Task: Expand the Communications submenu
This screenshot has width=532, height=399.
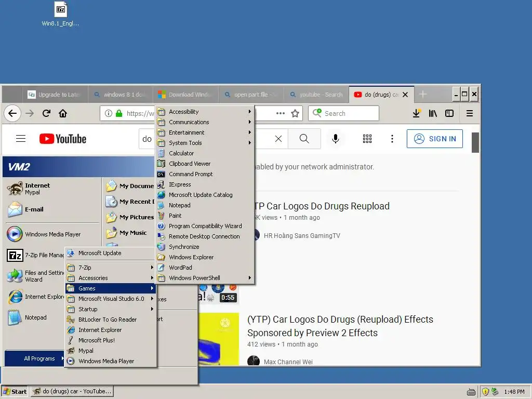Action: click(205, 122)
